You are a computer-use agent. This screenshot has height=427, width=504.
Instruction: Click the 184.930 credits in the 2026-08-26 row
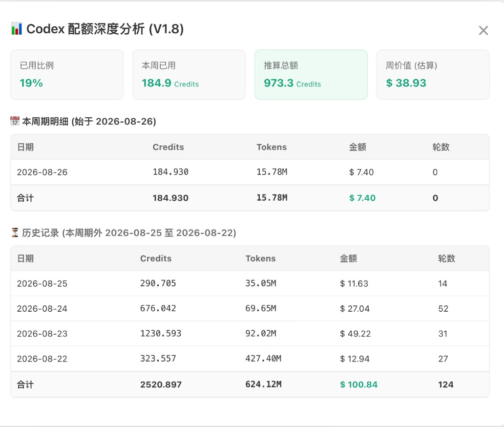click(170, 172)
